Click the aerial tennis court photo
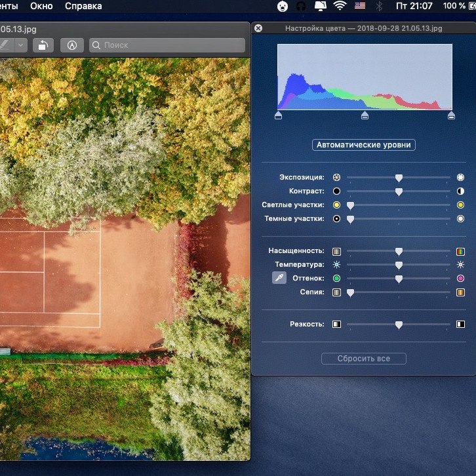Image resolution: width=476 pixels, height=476 pixels. coord(125,259)
